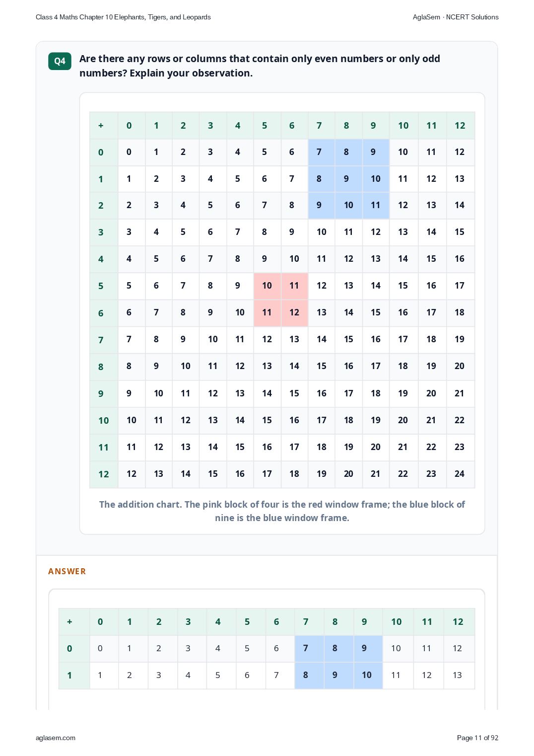This screenshot has width=534, height=756.
Task: Click the blue cell 11 in row 2
Action: (376, 205)
